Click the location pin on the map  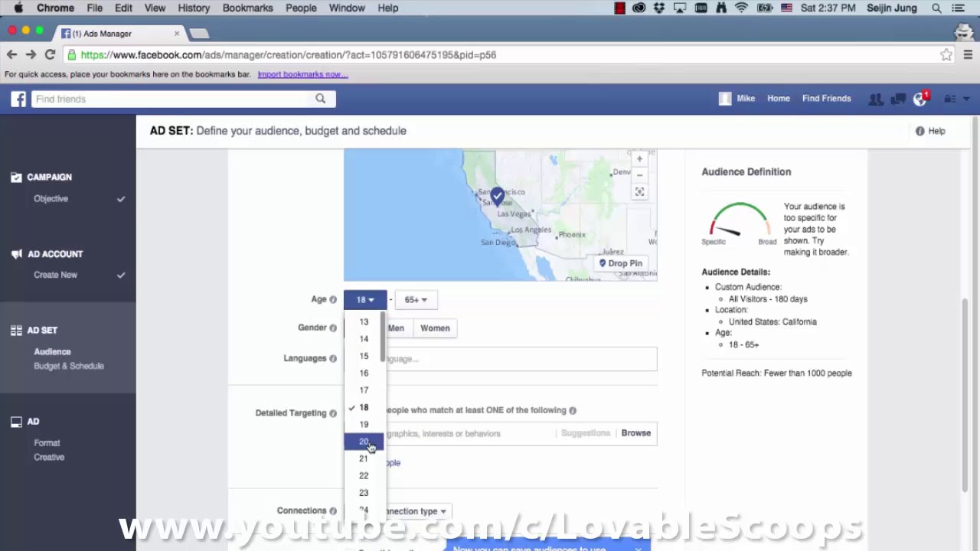coord(498,197)
